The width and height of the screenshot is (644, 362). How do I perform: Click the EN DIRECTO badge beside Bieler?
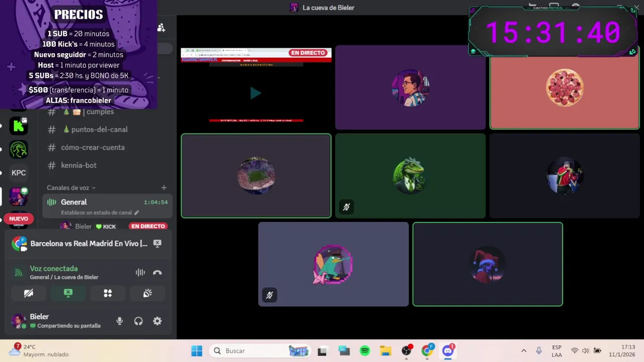coord(147,226)
